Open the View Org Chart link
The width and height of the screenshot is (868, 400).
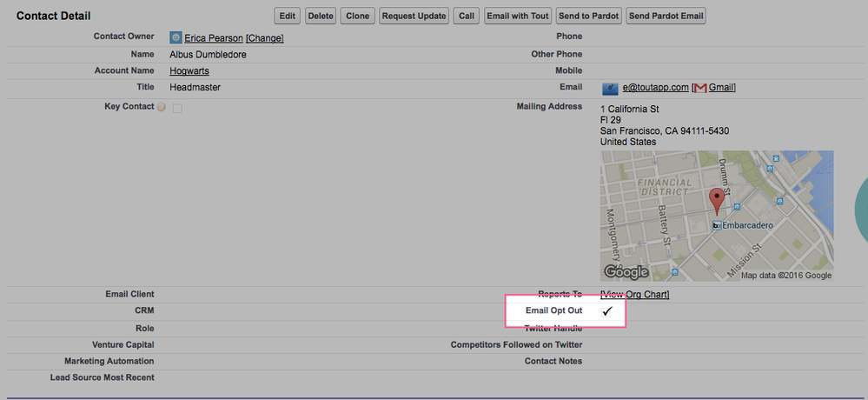pos(634,295)
